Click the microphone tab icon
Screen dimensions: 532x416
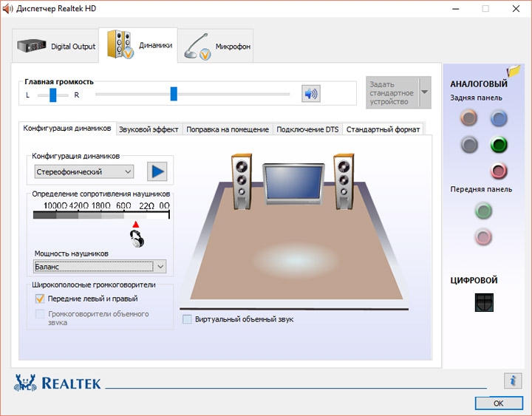[197, 47]
